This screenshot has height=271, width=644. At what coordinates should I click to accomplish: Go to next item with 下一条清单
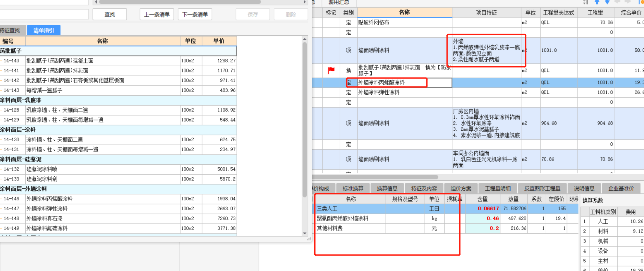pyautogui.click(x=195, y=14)
